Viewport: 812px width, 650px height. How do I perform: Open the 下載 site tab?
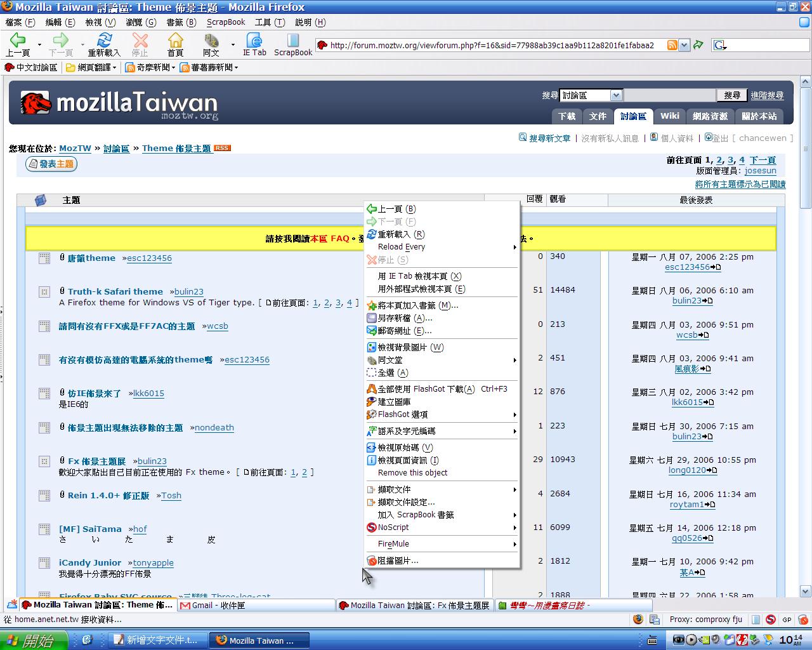point(567,116)
